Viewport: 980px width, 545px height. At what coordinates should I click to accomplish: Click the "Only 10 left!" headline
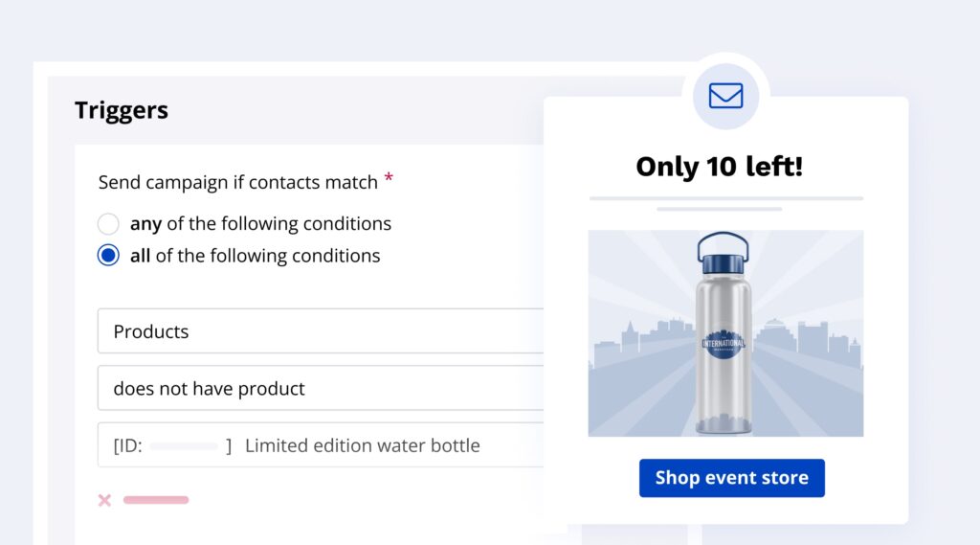(719, 167)
